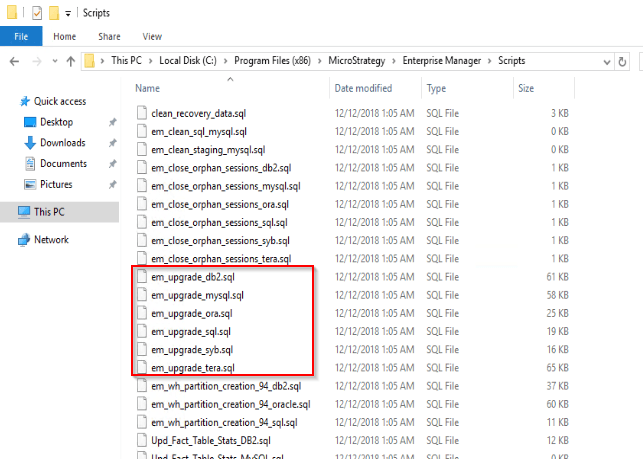Click file icon of em_upgrade_sql.sql

point(142,331)
